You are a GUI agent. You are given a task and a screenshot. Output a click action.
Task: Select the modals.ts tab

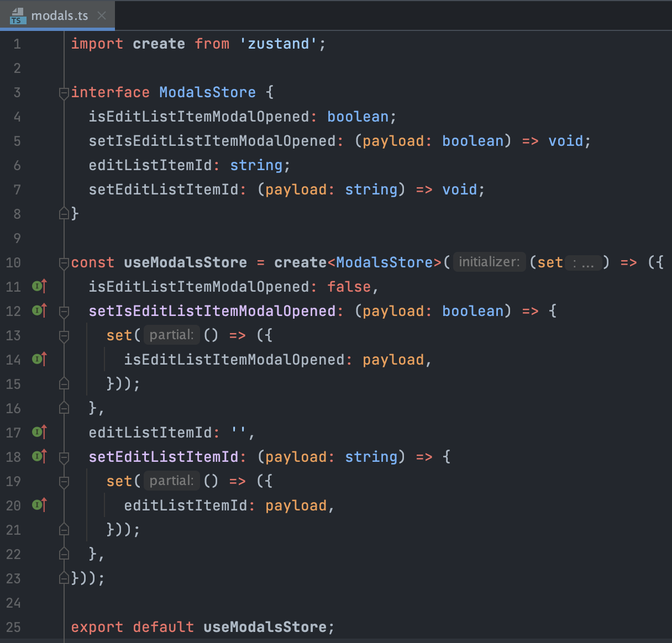pos(59,15)
